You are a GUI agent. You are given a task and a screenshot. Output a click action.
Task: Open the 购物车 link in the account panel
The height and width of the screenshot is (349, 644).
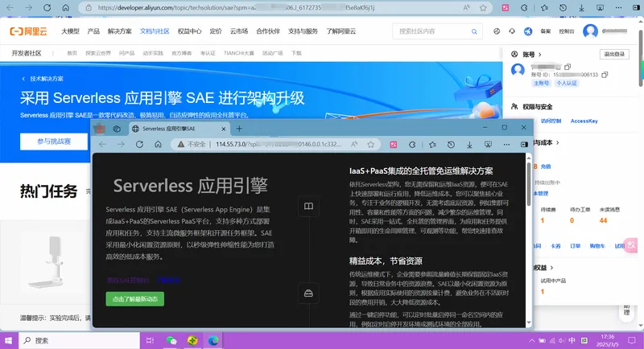click(x=597, y=246)
